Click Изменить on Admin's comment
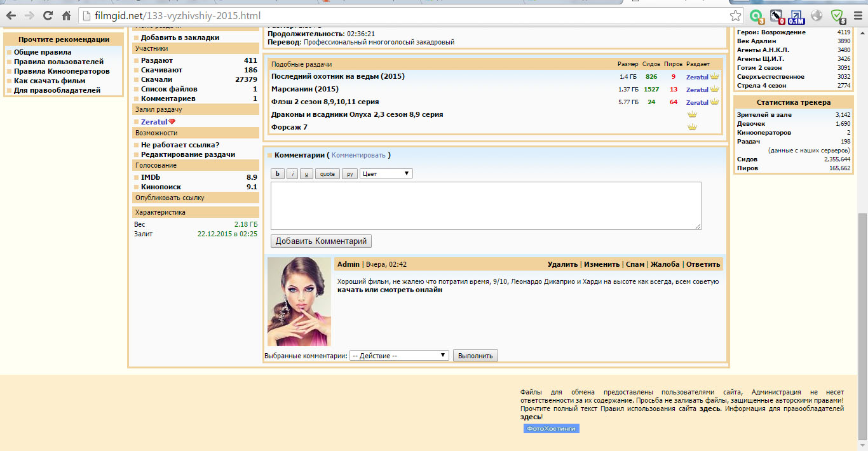This screenshot has width=868, height=451. point(602,264)
